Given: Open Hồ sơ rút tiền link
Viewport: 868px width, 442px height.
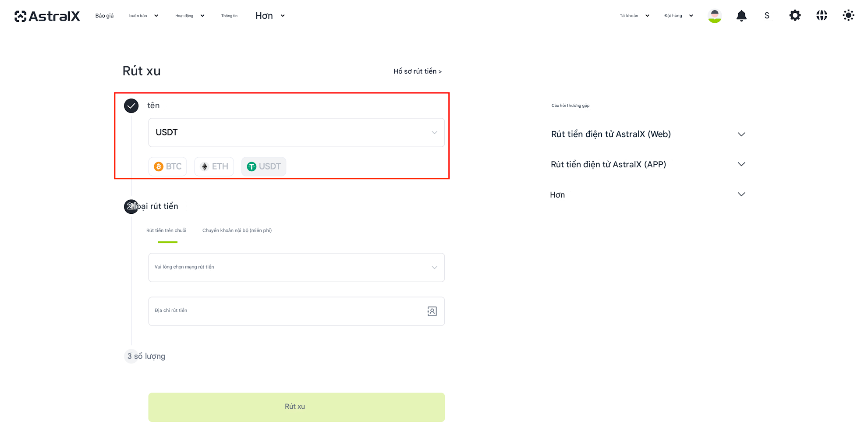Looking at the screenshot, I should tap(418, 71).
